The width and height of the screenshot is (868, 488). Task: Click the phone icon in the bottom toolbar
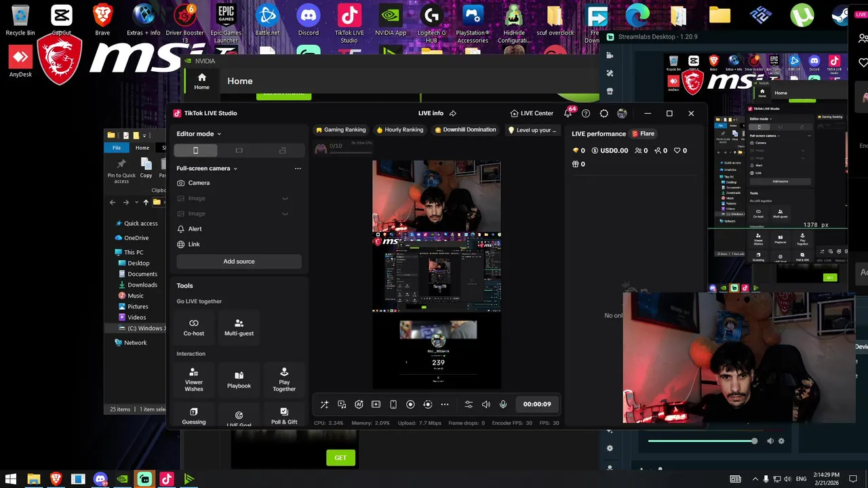[x=393, y=405]
